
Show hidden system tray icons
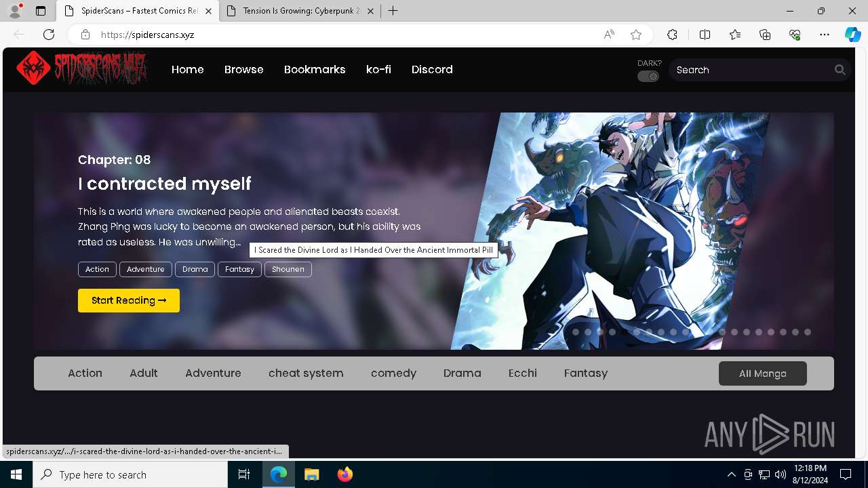pos(732,474)
